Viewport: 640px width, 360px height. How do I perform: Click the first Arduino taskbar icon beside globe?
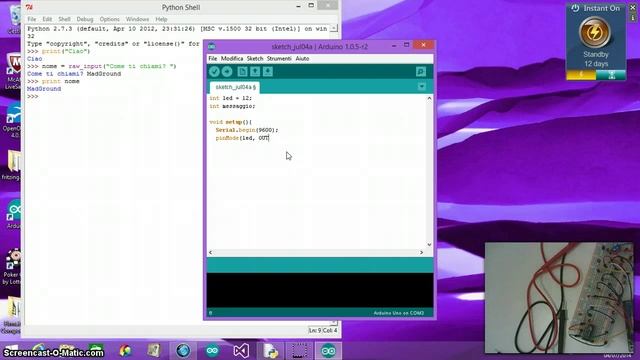(x=212, y=351)
